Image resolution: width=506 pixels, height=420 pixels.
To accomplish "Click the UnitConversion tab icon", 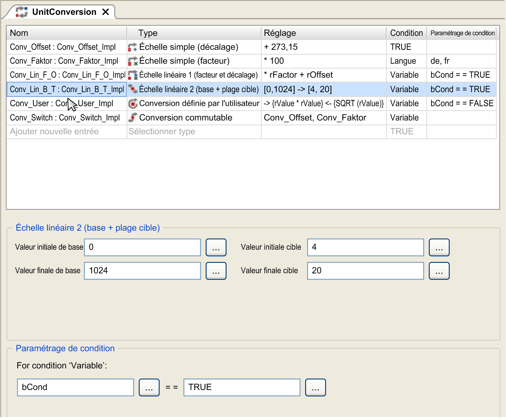I will point(22,12).
